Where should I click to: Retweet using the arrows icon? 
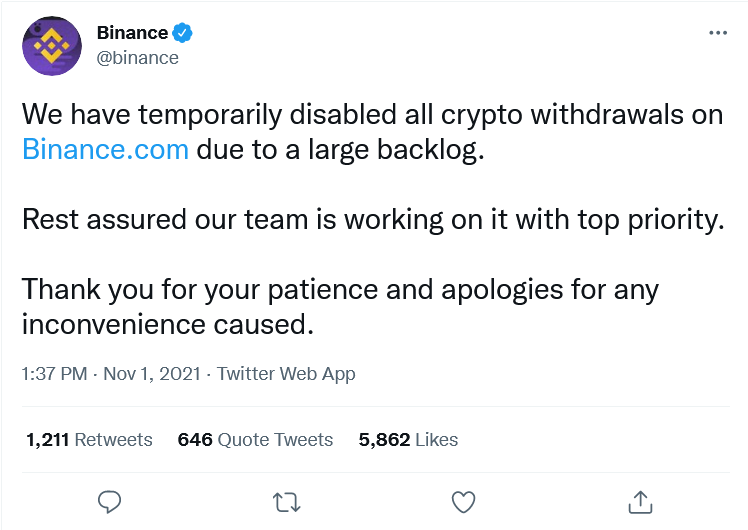(x=286, y=502)
